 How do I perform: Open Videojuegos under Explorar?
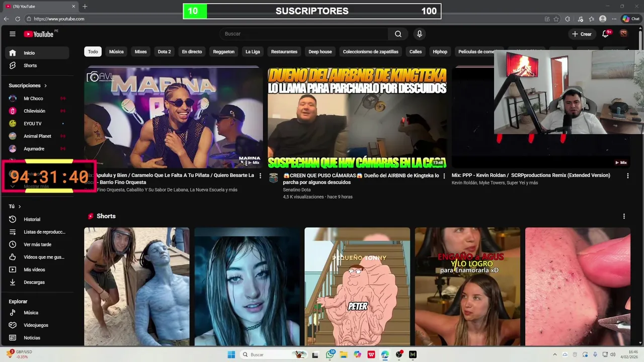(x=37, y=325)
